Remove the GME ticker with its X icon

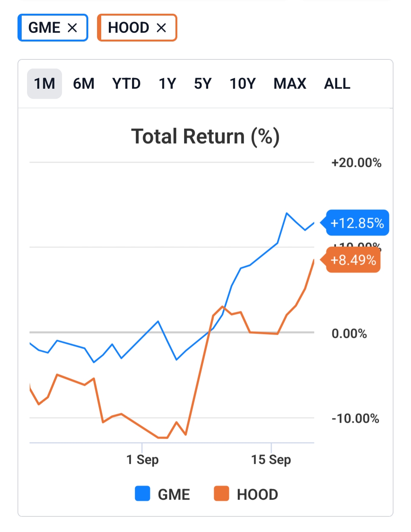(72, 28)
